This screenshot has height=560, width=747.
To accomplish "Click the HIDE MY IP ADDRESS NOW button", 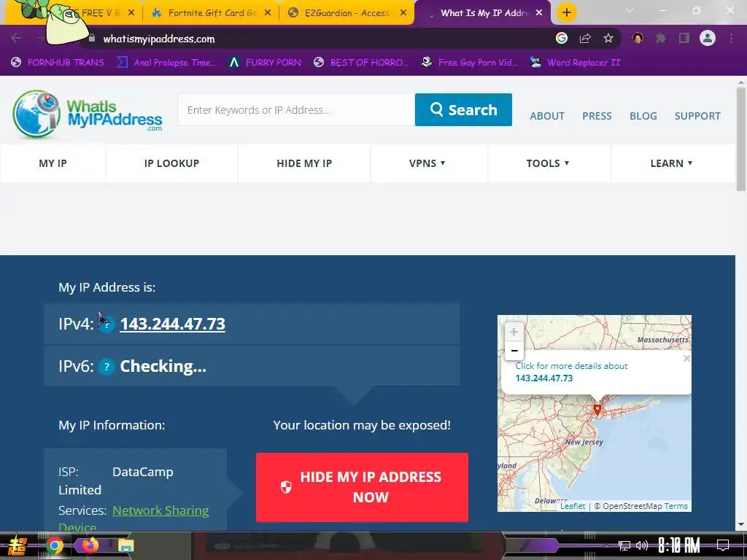I will coord(362,487).
